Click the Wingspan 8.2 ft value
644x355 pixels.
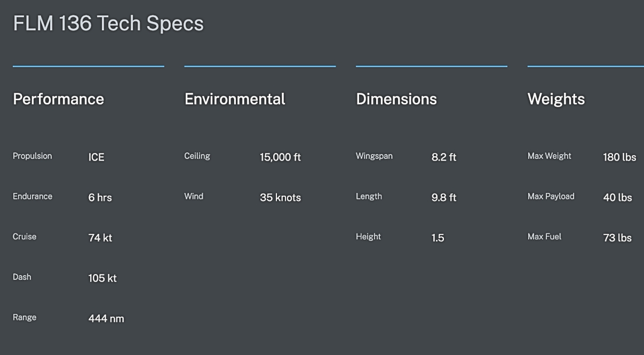click(444, 157)
